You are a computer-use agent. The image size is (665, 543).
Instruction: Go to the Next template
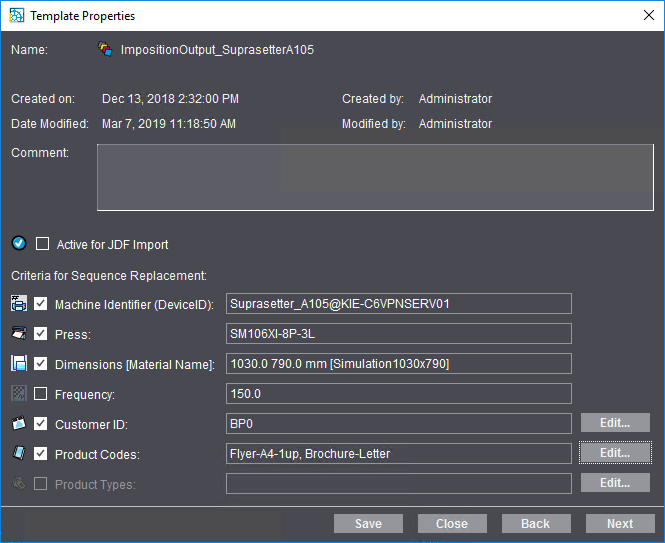pyautogui.click(x=619, y=523)
